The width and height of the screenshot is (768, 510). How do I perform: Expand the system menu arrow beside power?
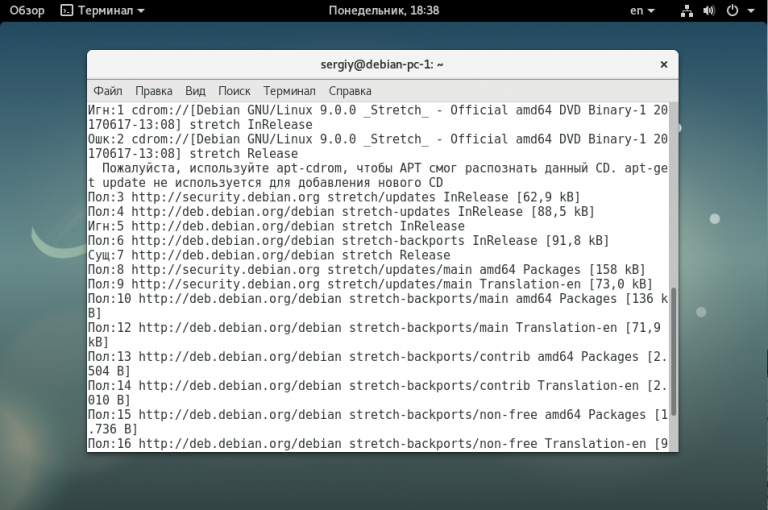750,11
